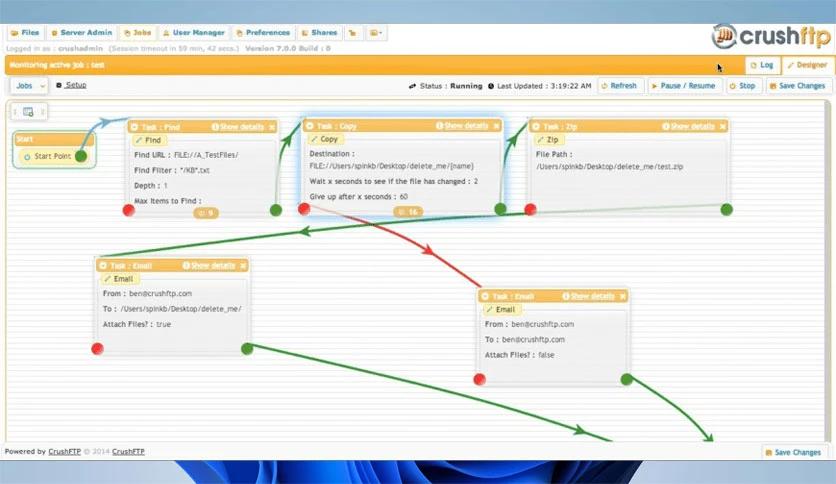This screenshot has height=484, width=836.
Task: Close the Find task
Action: click(x=272, y=127)
